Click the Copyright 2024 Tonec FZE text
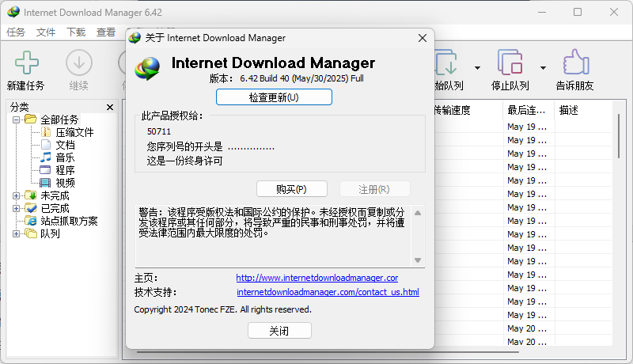The image size is (633, 364). tap(223, 309)
